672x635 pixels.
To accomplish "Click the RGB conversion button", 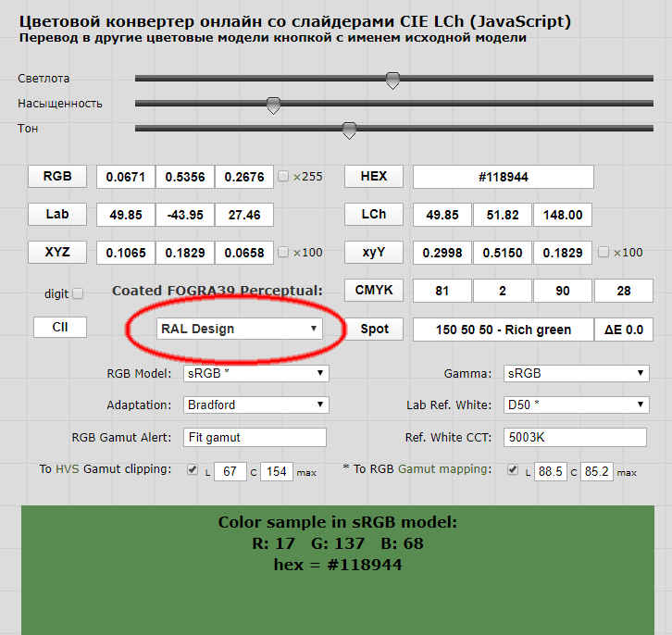I will click(x=56, y=176).
